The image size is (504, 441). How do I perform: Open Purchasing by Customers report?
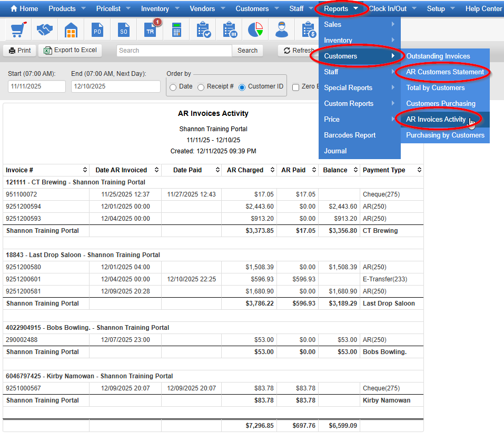click(445, 135)
